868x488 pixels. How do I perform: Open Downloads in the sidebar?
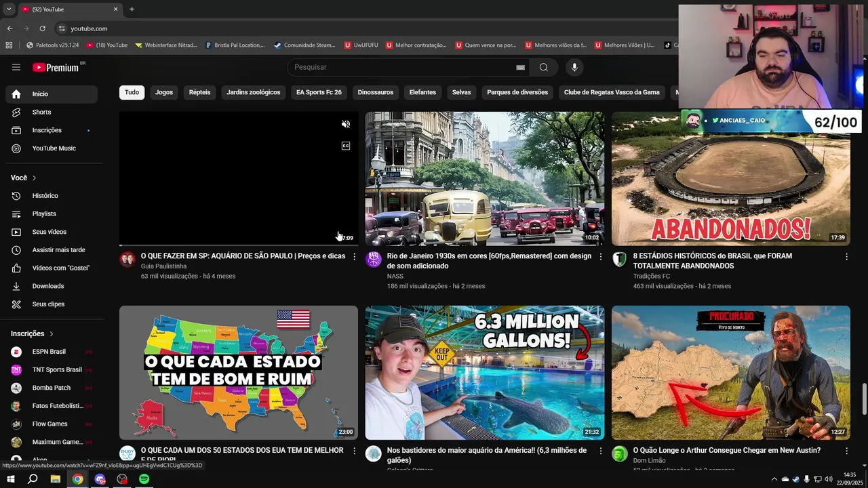[x=52, y=286]
